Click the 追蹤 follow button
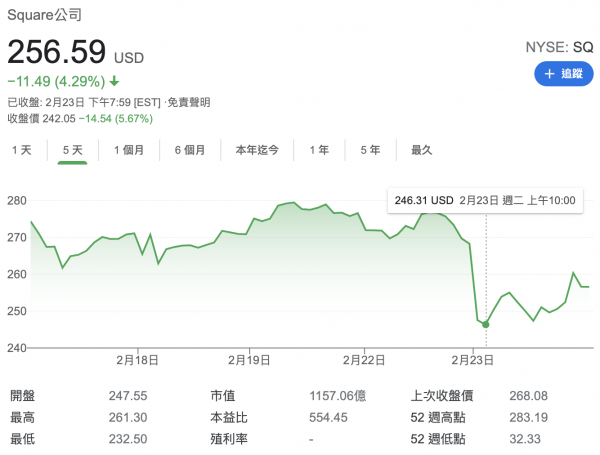600x455 pixels. [564, 73]
